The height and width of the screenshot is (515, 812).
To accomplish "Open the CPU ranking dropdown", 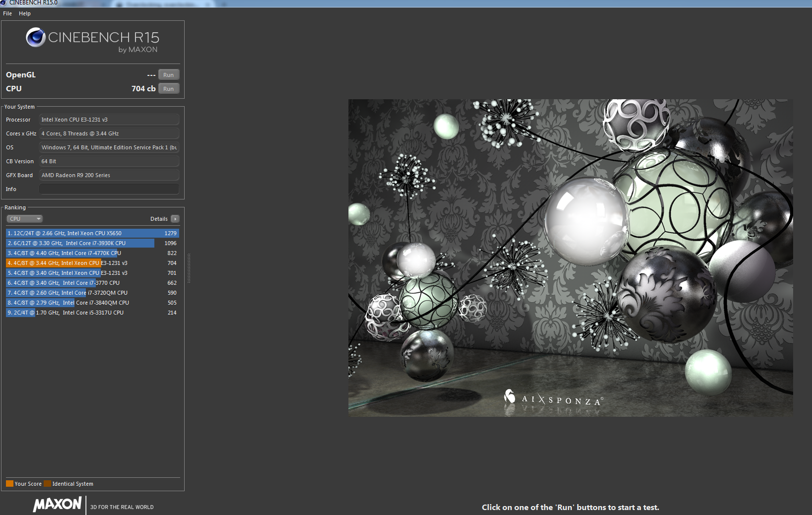I will click(x=24, y=219).
